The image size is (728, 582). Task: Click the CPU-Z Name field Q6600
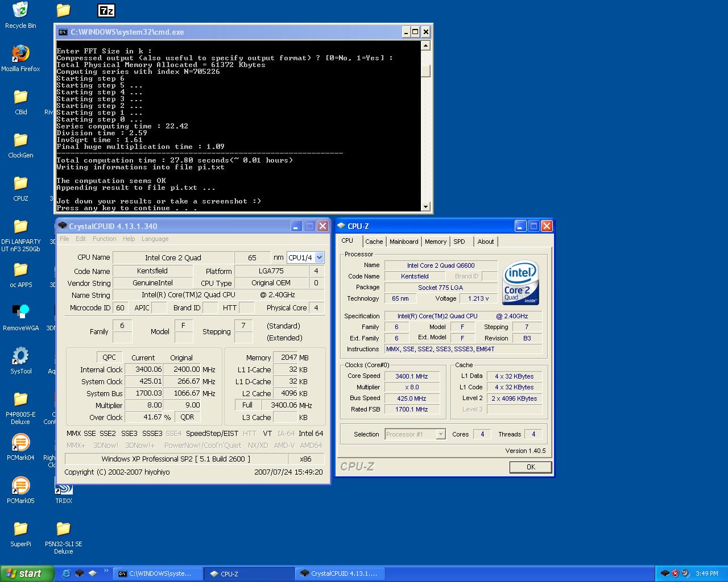(x=441, y=265)
